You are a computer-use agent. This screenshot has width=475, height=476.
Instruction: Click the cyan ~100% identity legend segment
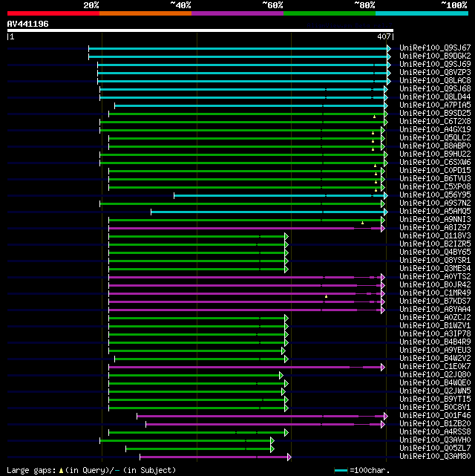422,13
